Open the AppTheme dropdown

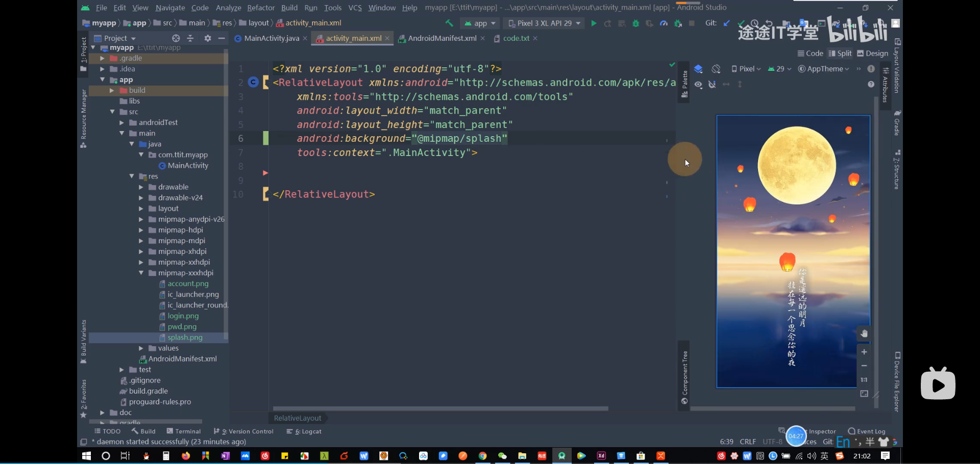tap(823, 69)
